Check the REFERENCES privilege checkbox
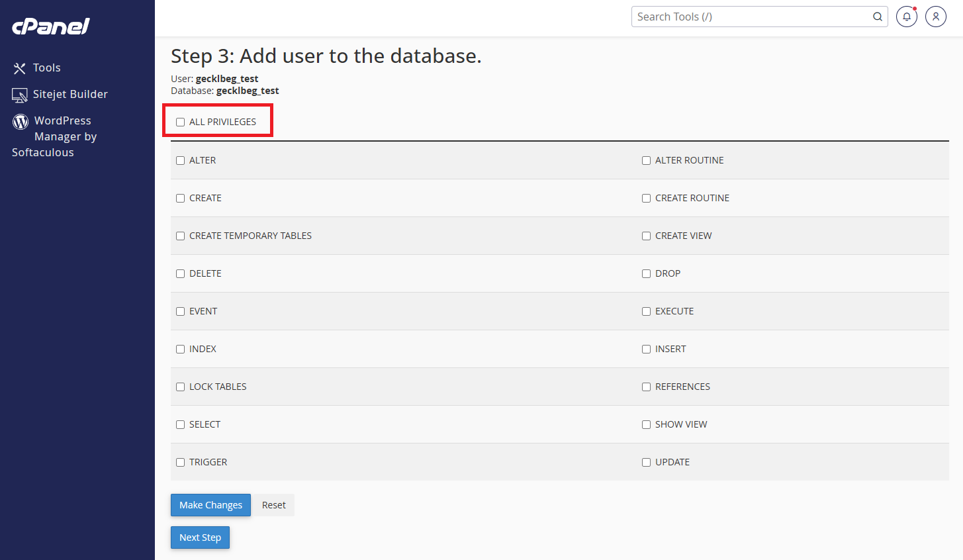Screen dimensions: 963x560 pos(646,387)
